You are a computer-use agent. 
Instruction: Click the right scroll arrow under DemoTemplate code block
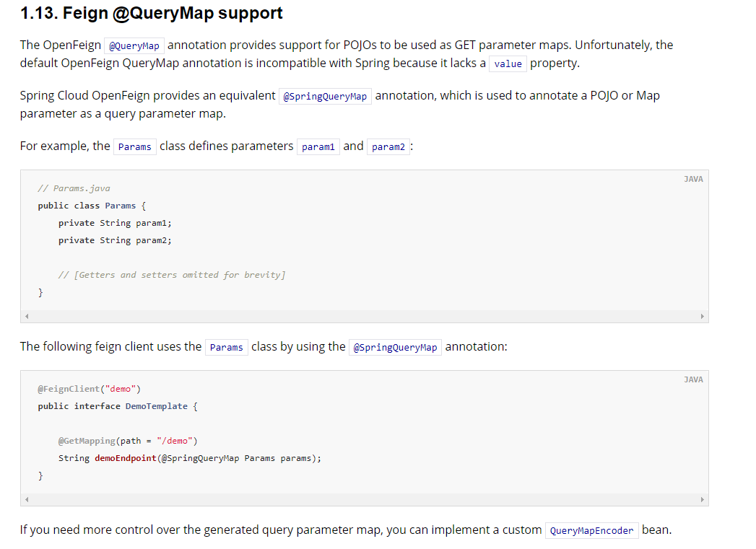pyautogui.click(x=702, y=499)
